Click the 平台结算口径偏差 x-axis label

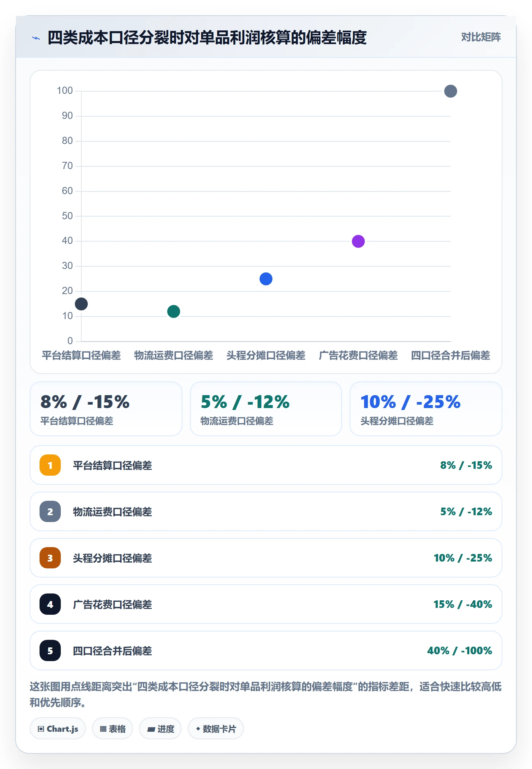click(x=81, y=356)
